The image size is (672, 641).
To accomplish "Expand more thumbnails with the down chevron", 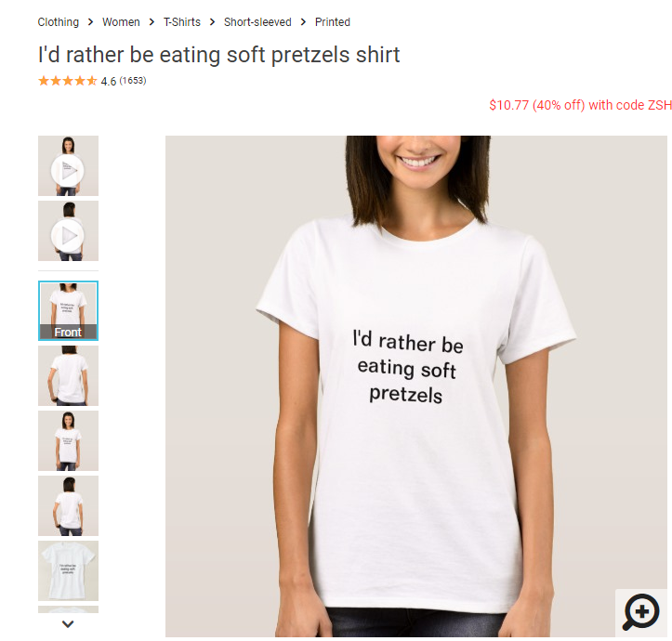I will [x=68, y=624].
